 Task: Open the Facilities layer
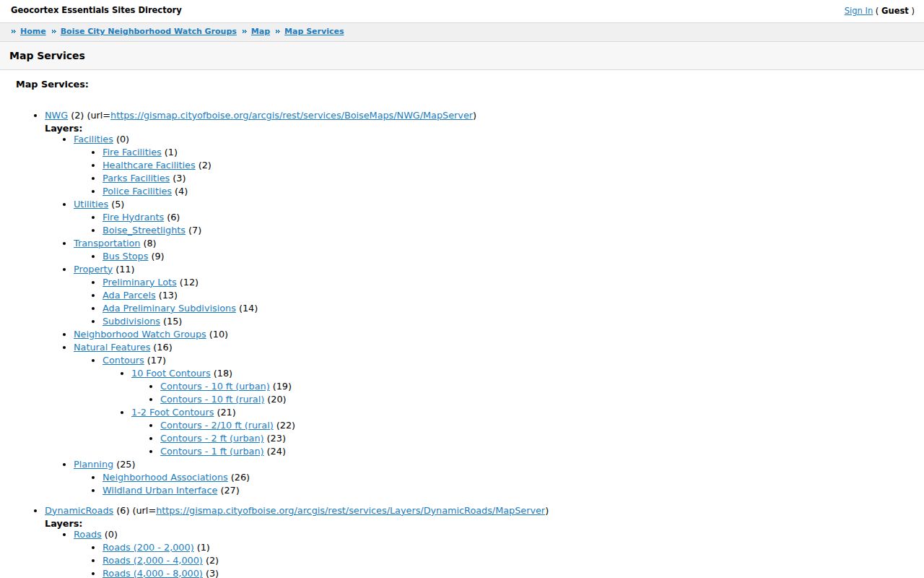93,139
